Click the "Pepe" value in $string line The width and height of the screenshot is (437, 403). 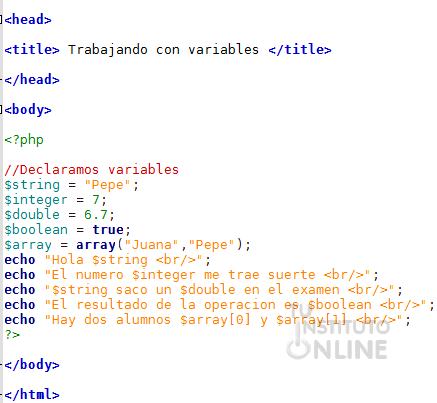point(107,185)
